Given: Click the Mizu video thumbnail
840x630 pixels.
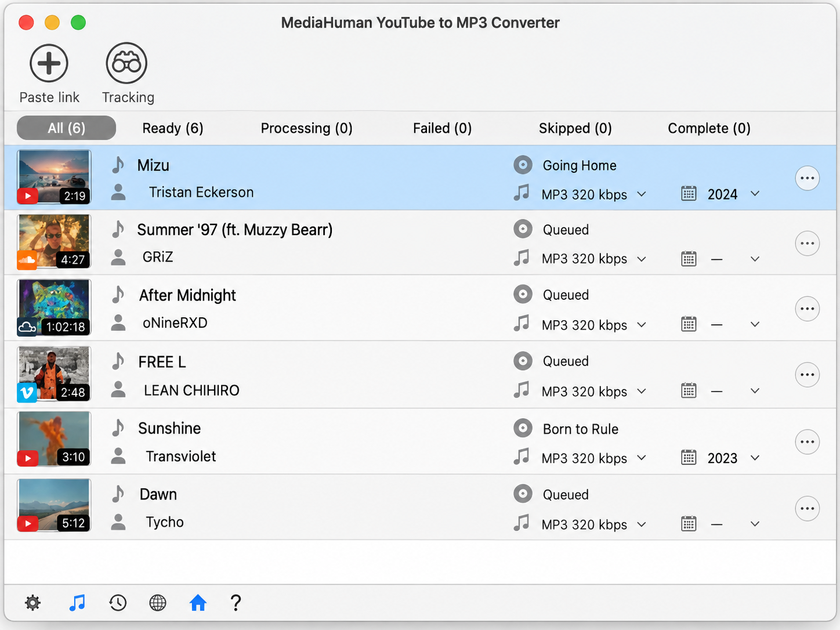Looking at the screenshot, I should coord(54,177).
